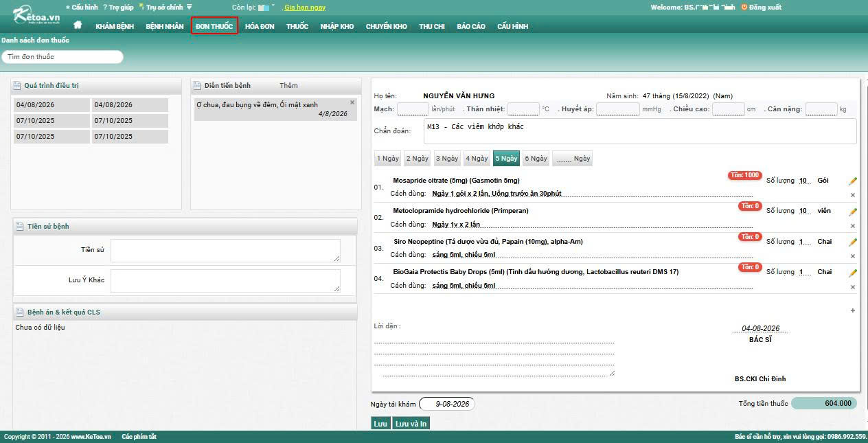Open the Trợ giúp help link

(x=118, y=7)
